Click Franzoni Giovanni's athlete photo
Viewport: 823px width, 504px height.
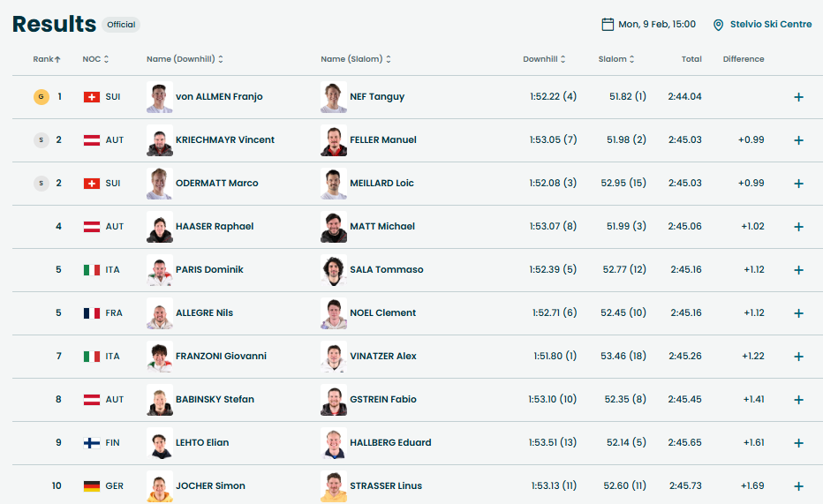pyautogui.click(x=159, y=357)
